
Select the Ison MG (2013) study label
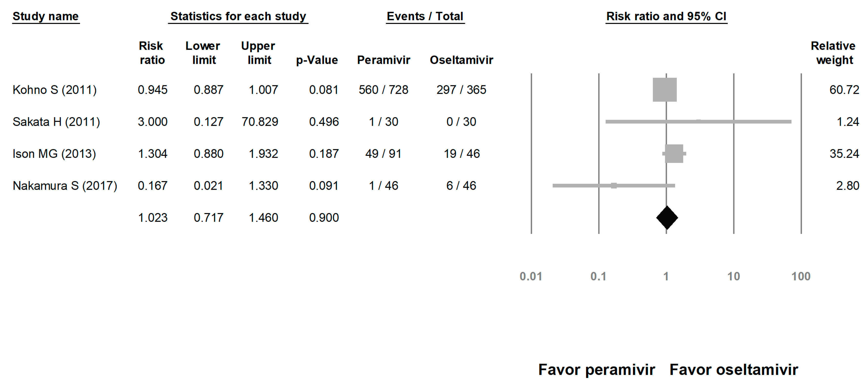tap(54, 154)
